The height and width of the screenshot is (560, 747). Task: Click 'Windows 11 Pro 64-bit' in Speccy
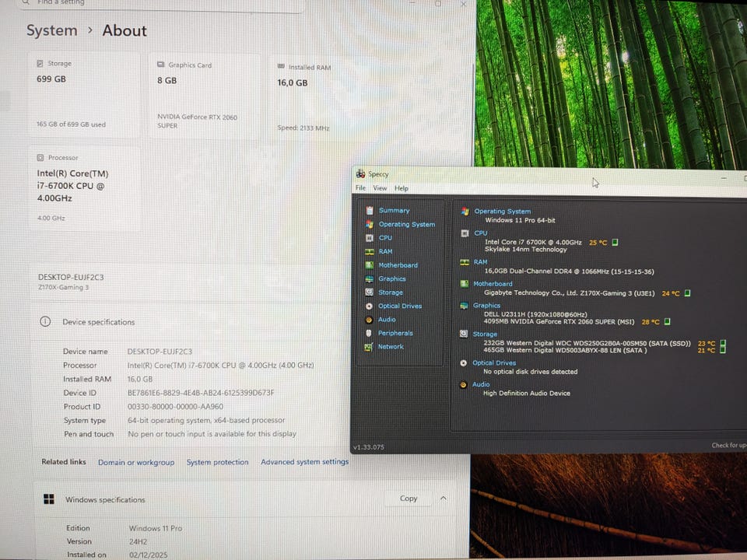point(520,220)
